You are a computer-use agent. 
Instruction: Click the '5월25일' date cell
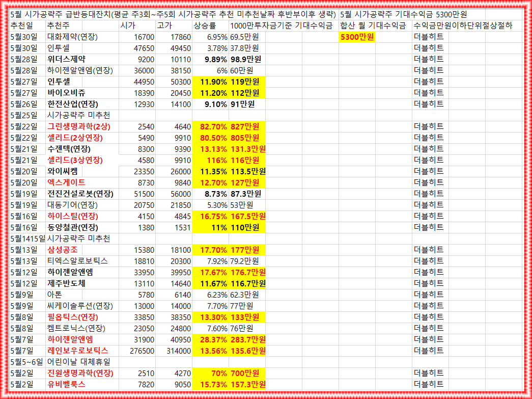(27, 115)
